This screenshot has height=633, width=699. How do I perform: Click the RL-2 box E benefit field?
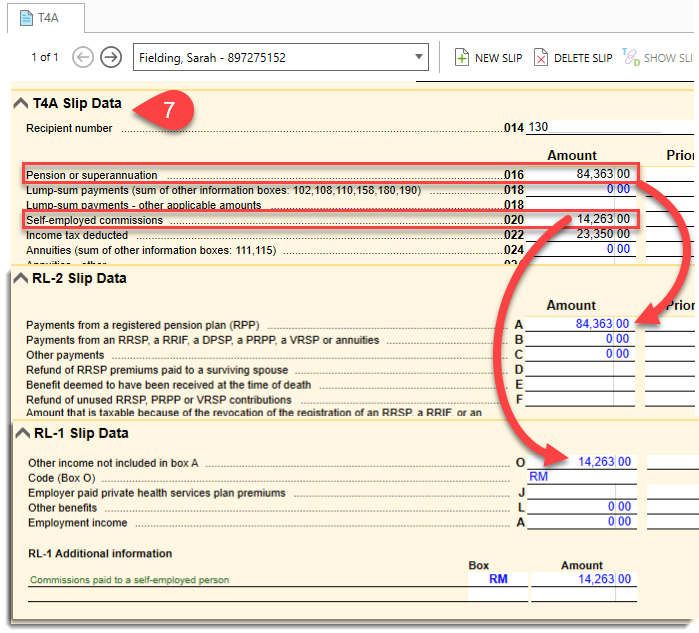pyautogui.click(x=580, y=384)
